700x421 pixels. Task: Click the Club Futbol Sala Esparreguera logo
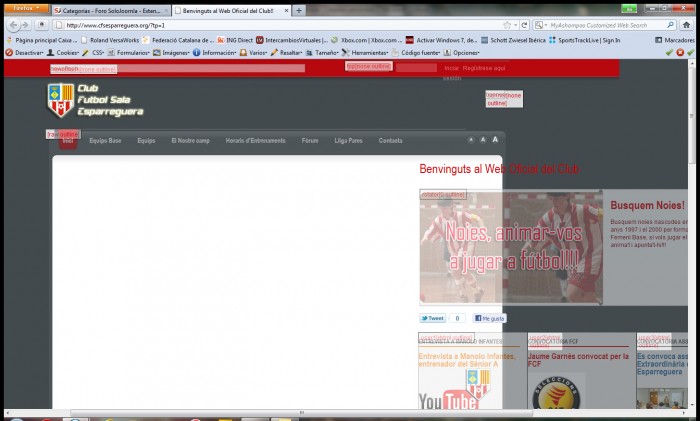click(x=95, y=100)
